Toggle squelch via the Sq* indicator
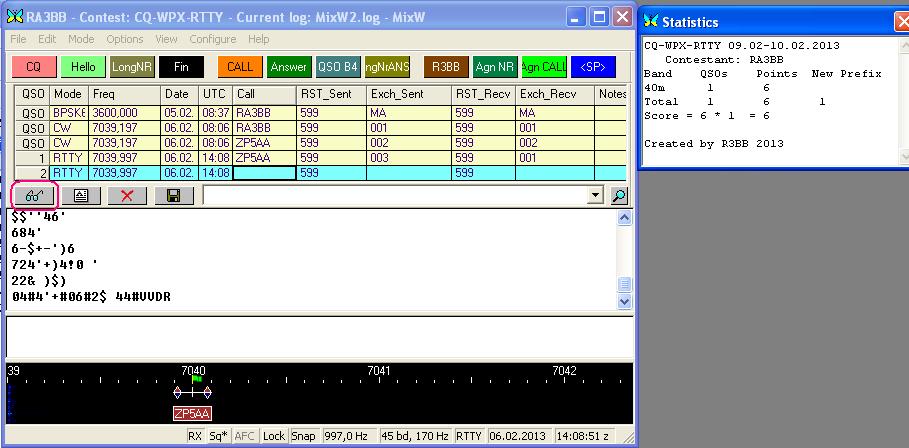The image size is (909, 448). [218, 436]
